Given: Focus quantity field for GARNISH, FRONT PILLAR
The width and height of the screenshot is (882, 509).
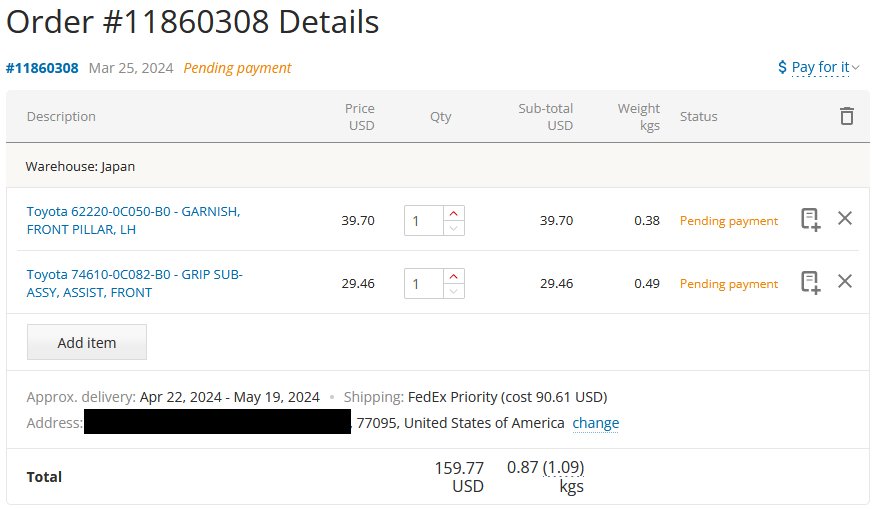Looking at the screenshot, I should 424,220.
